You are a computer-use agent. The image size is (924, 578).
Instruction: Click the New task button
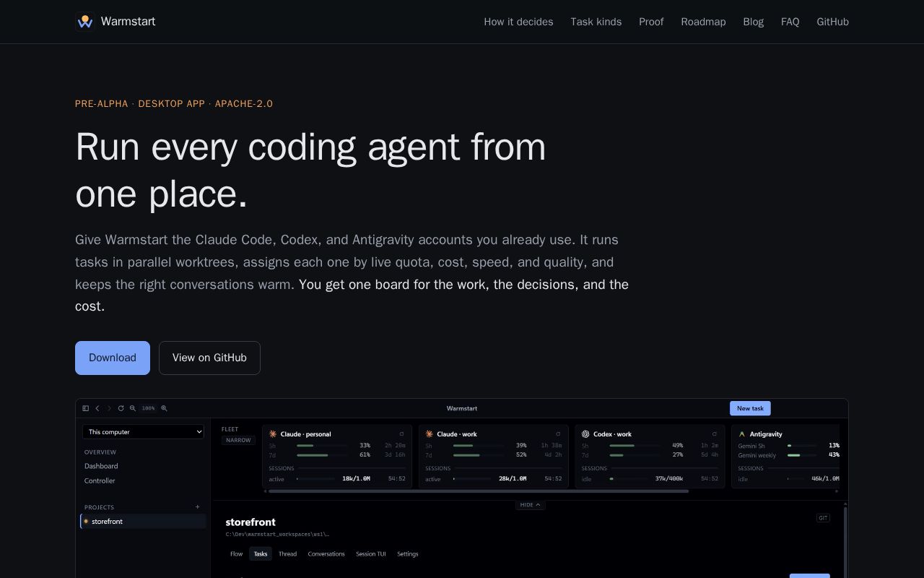750,408
